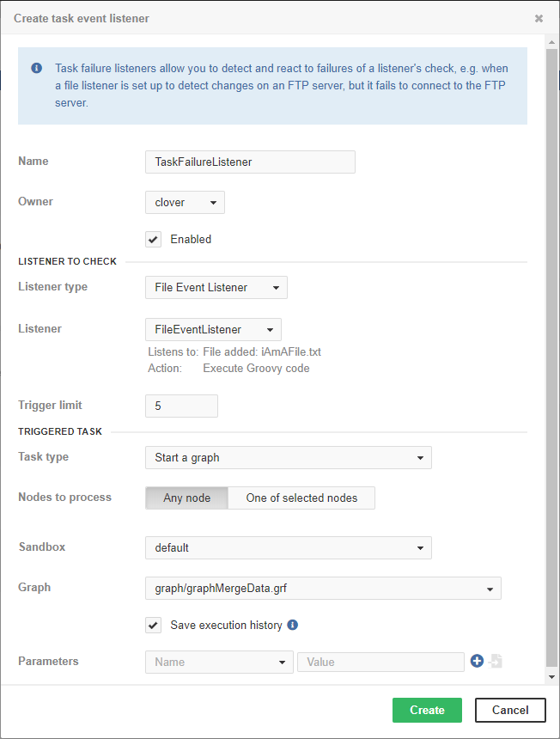Click the info icon in the blue banner

(x=37, y=68)
